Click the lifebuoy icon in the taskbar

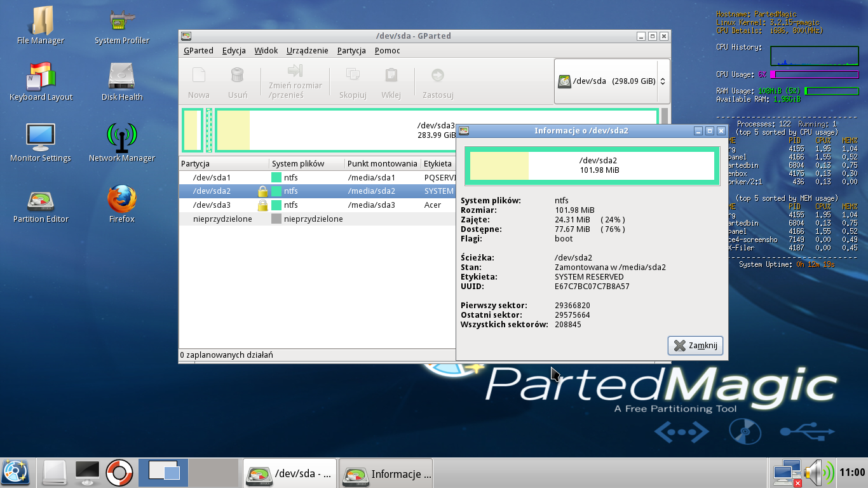point(119,473)
